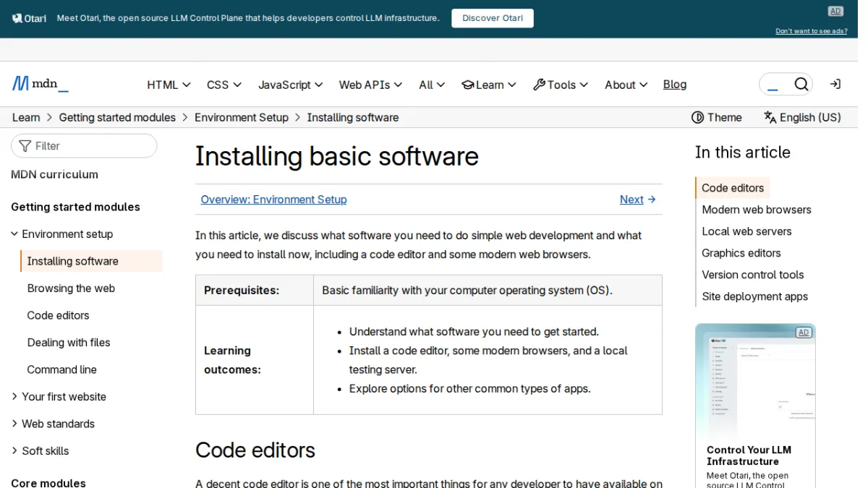The image size is (868, 488).
Task: Open the Theme switcher
Action: click(x=717, y=117)
